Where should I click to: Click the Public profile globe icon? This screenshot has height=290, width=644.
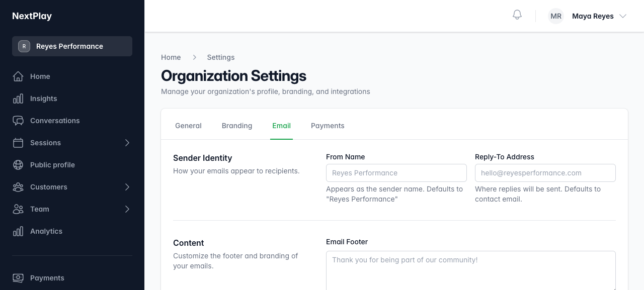pyautogui.click(x=18, y=165)
